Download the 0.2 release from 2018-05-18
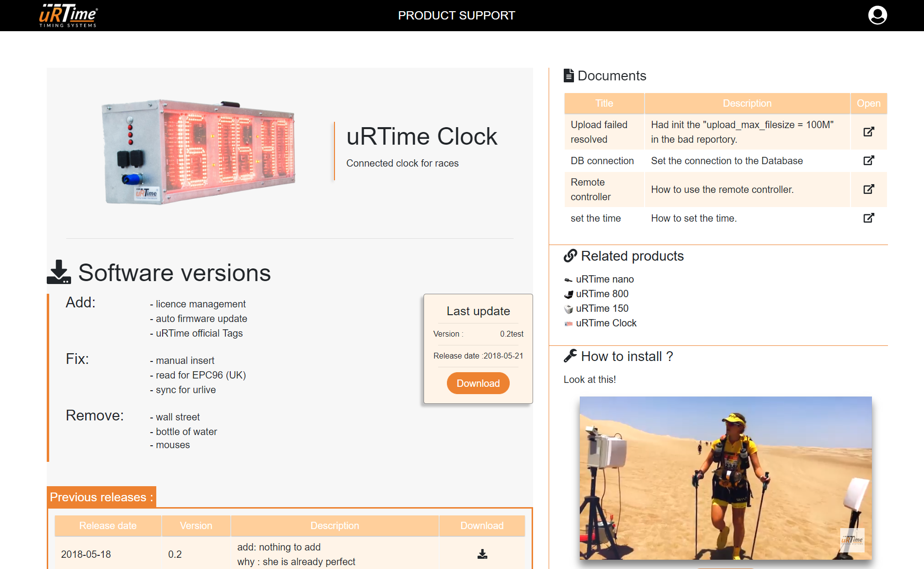The width and height of the screenshot is (924, 569). pyautogui.click(x=482, y=554)
